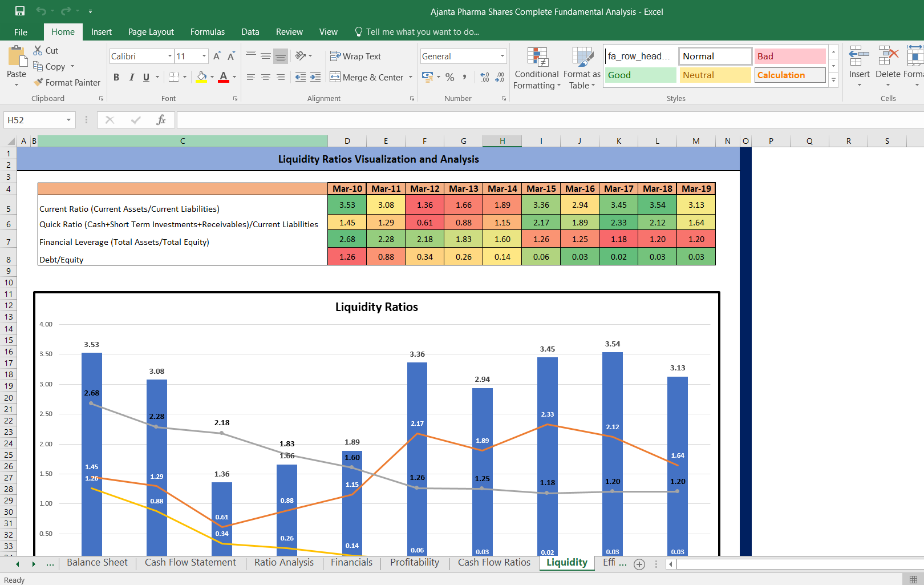Expand the cell Styles gallery More arrow
This screenshot has height=585, width=924.
(834, 80)
